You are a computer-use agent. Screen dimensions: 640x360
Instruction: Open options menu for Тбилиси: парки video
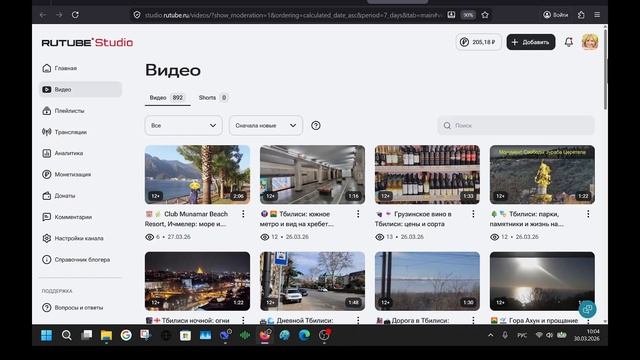588,214
